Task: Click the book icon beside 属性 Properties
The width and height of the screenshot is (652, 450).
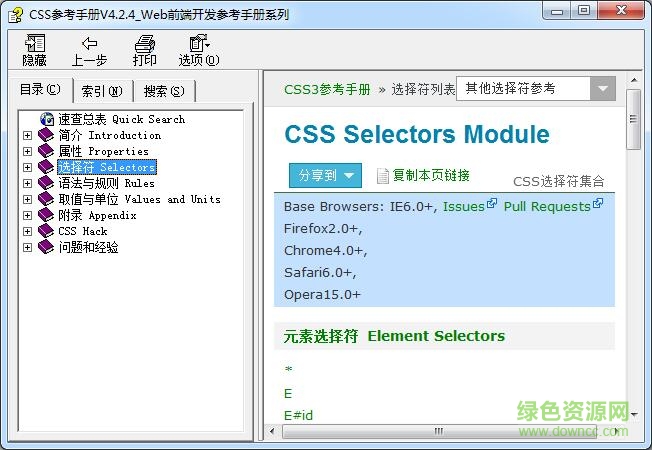Action: click(x=46, y=151)
